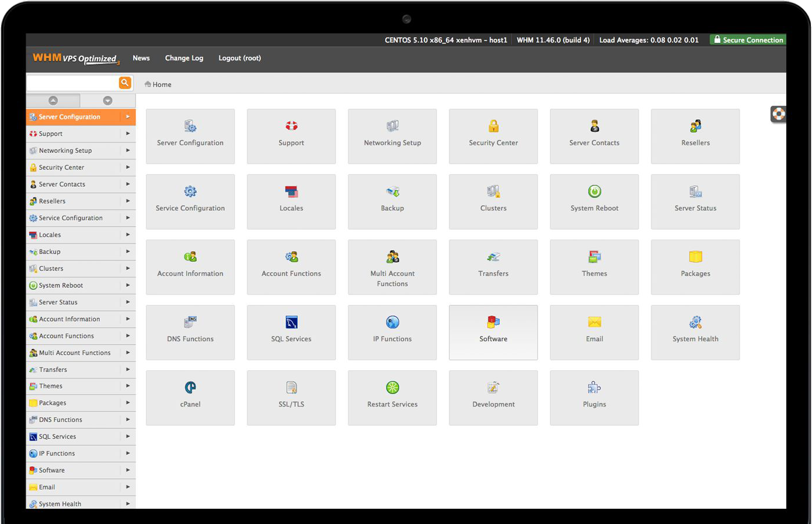
Task: Open Plugins puzzle tile
Action: coord(594,398)
